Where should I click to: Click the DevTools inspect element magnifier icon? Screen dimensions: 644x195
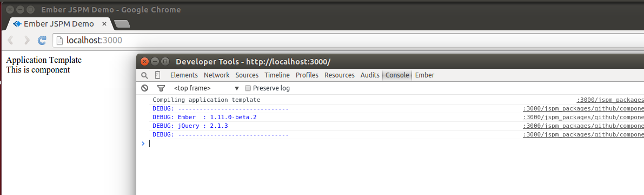(x=144, y=75)
